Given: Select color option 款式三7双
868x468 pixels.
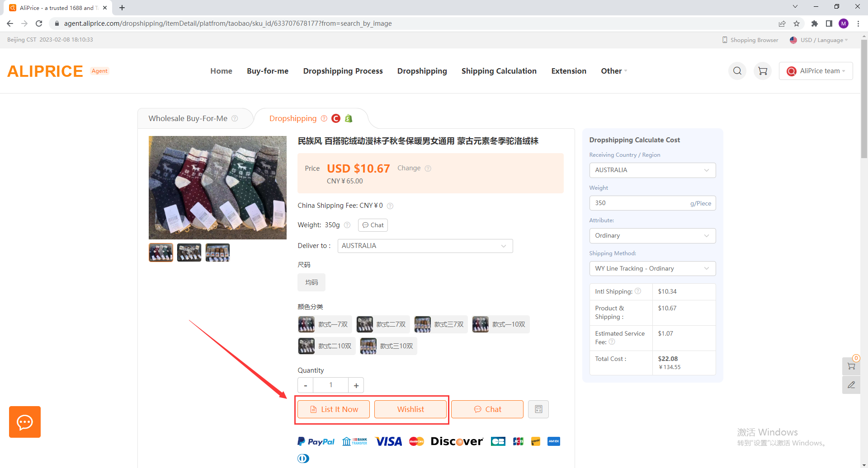Looking at the screenshot, I should click(x=441, y=324).
